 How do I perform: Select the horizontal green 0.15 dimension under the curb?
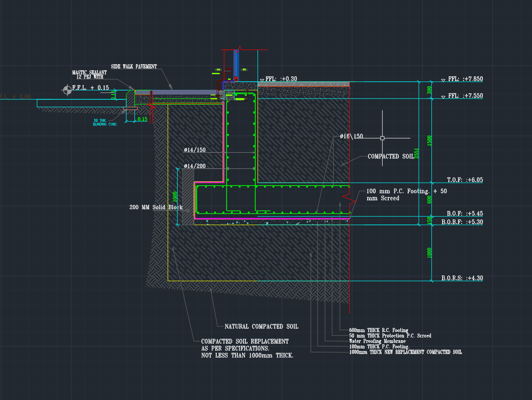pos(142,119)
